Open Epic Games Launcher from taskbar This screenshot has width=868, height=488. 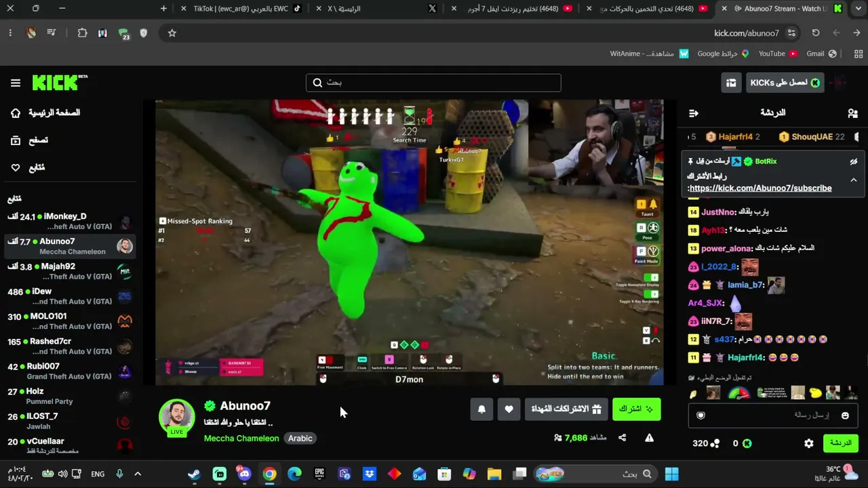click(319, 474)
